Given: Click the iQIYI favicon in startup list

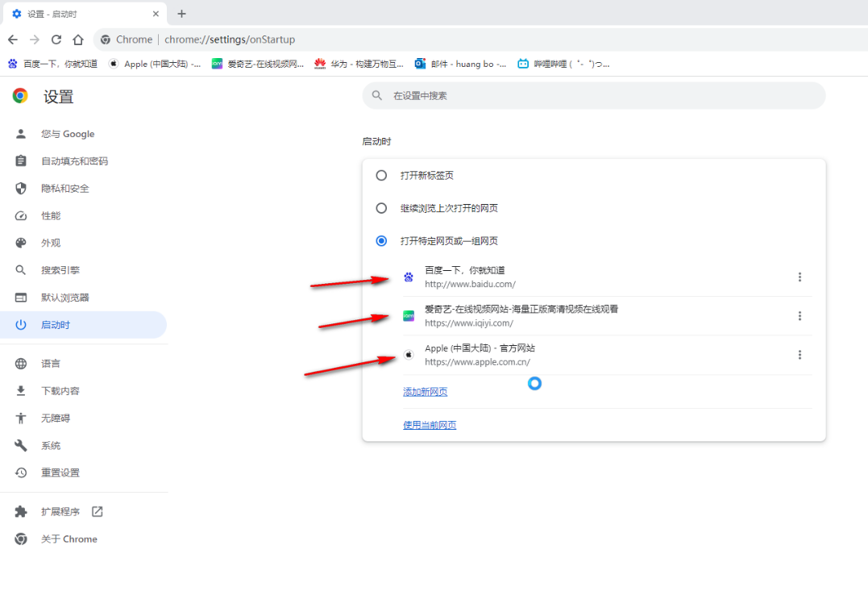Looking at the screenshot, I should point(409,315).
